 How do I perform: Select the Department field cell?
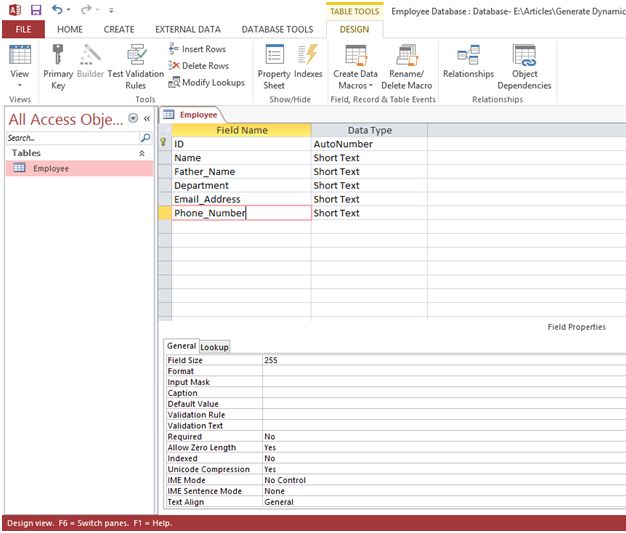click(x=242, y=186)
